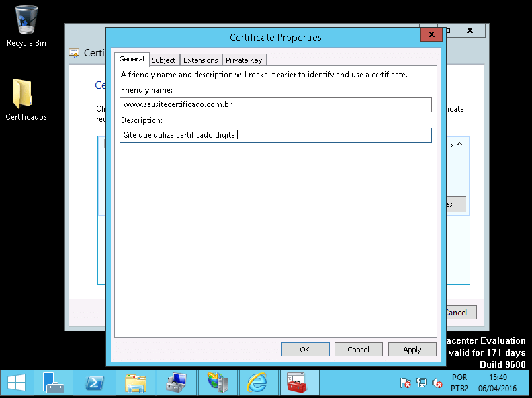Click the Description text field
The width and height of the screenshot is (532, 398).
(x=276, y=136)
